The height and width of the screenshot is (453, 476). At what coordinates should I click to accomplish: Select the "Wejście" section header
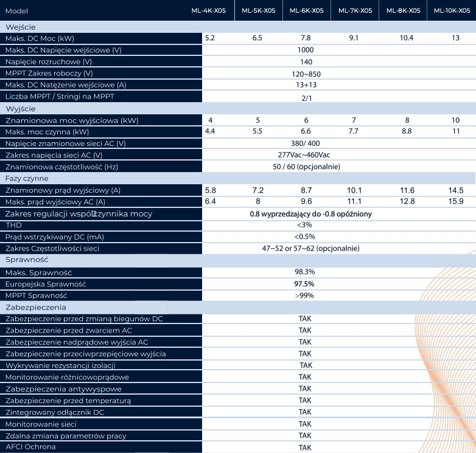(x=20, y=27)
